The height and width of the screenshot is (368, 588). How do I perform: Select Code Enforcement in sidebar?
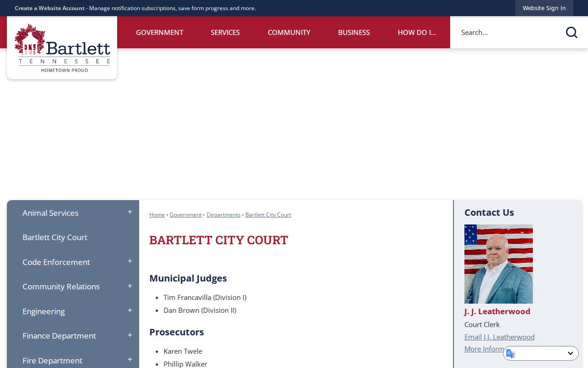pos(56,262)
